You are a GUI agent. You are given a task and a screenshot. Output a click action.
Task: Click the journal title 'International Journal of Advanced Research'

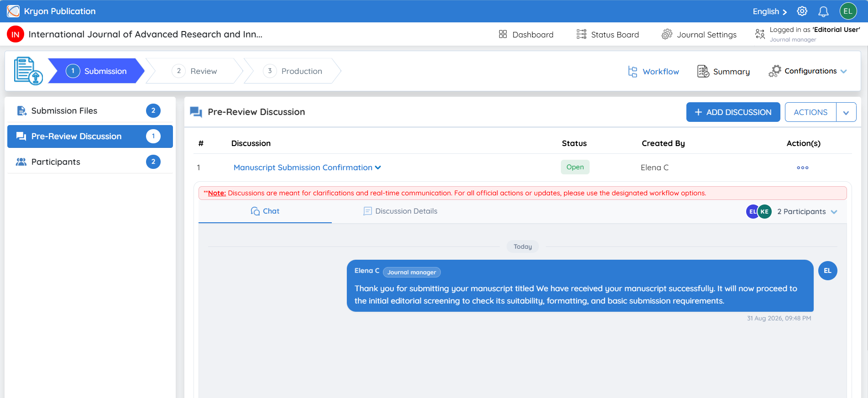click(x=146, y=34)
